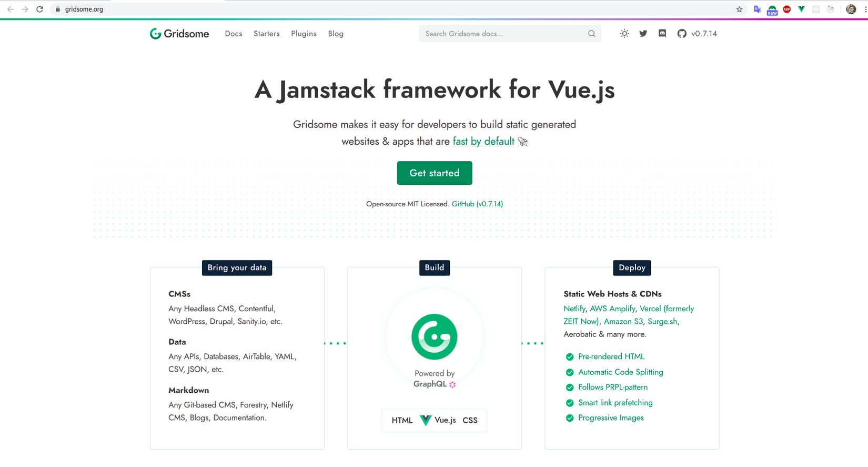Open the green extension with 'new' badge
The image size is (868, 467).
(x=772, y=10)
